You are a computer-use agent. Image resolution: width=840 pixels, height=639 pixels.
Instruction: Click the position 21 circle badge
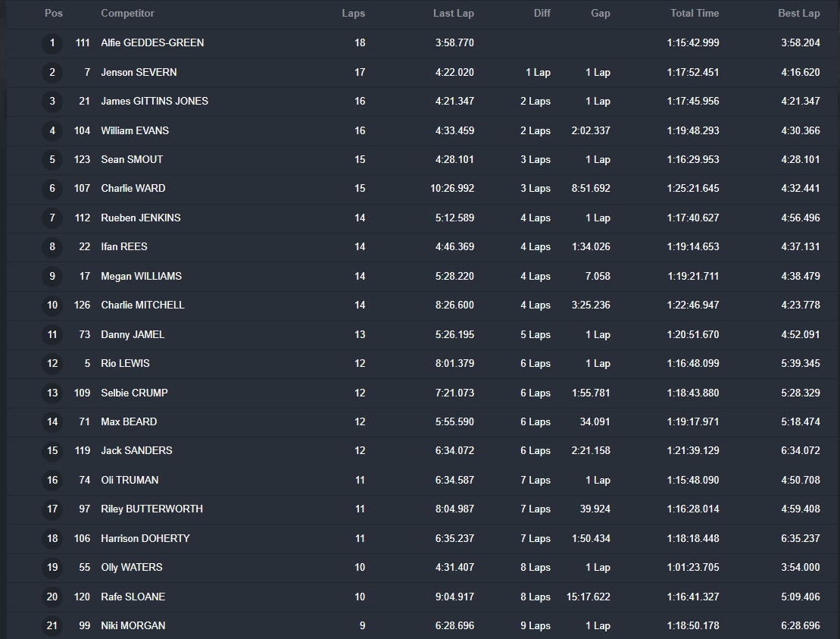click(52, 626)
